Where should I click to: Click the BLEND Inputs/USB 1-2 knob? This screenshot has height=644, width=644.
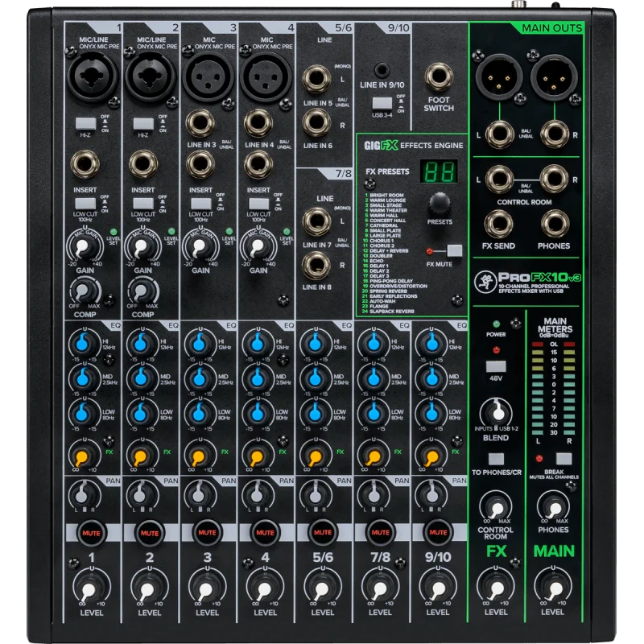tap(497, 414)
